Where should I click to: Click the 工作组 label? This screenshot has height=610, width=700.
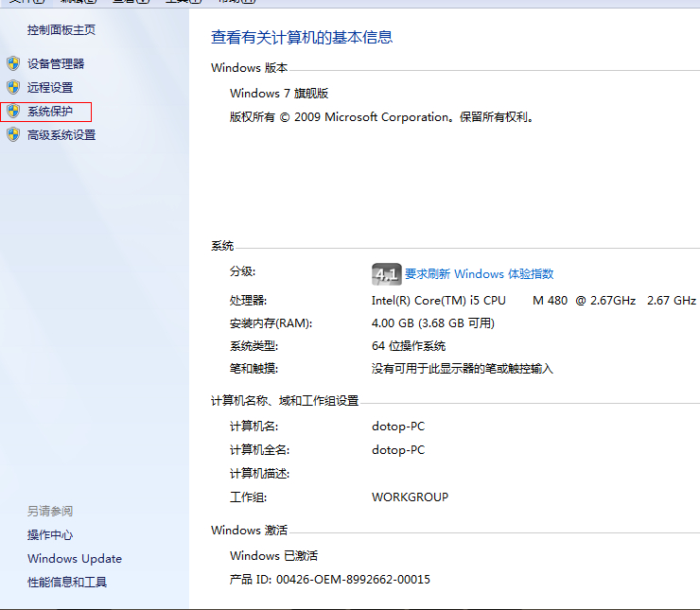(248, 497)
